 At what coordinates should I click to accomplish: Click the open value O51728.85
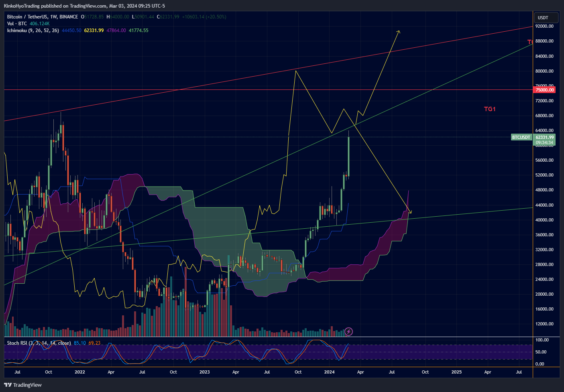[x=92, y=17]
